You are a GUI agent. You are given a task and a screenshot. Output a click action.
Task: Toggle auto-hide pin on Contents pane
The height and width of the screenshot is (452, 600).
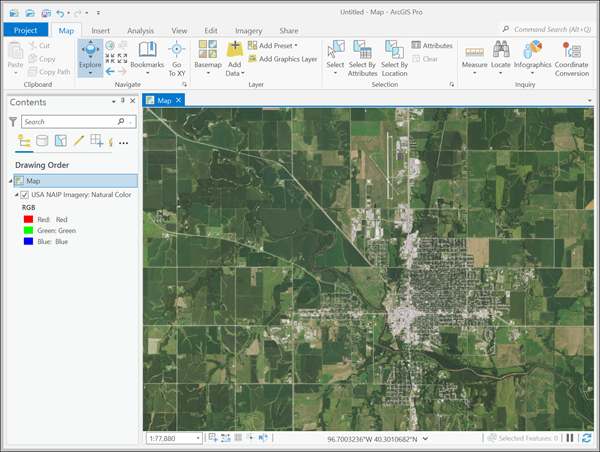pyautogui.click(x=122, y=102)
